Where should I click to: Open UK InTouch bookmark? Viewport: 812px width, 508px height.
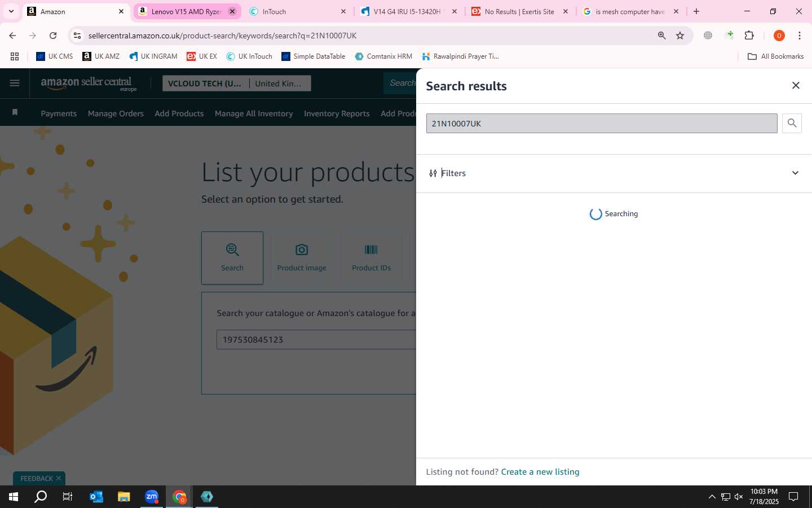click(x=249, y=56)
